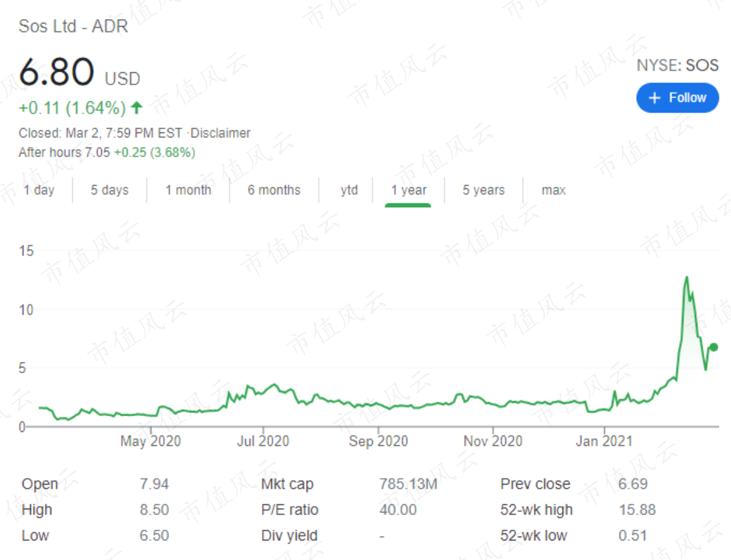Click the 15 y-axis label

(x=26, y=251)
